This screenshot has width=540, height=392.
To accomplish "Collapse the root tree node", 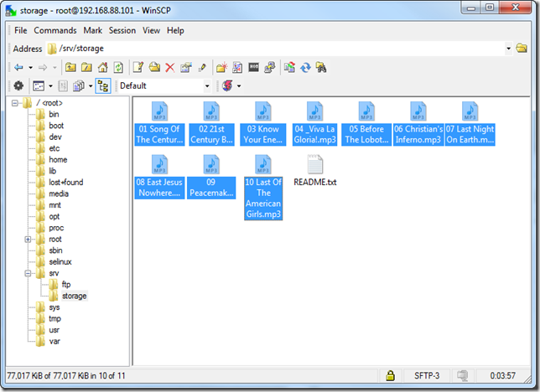I will tap(15, 103).
